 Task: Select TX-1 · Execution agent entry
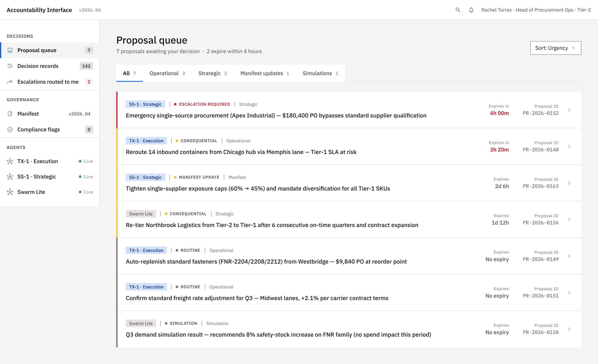click(50, 161)
